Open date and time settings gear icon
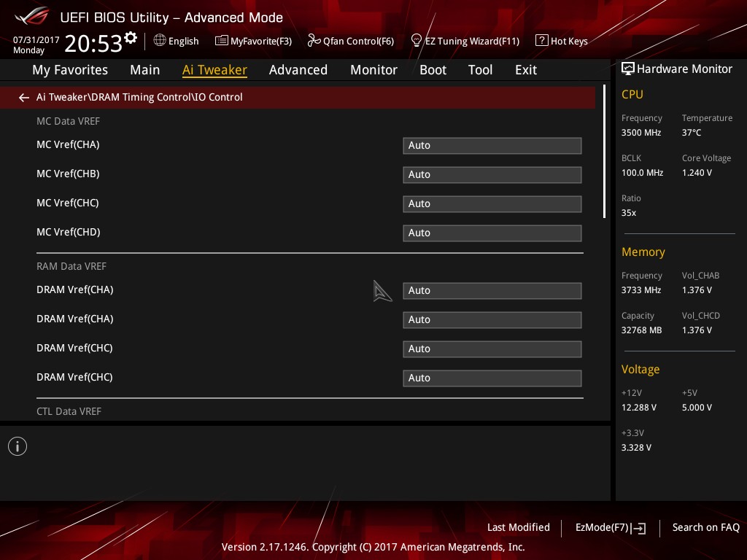This screenshot has width=747, height=560. tap(131, 38)
